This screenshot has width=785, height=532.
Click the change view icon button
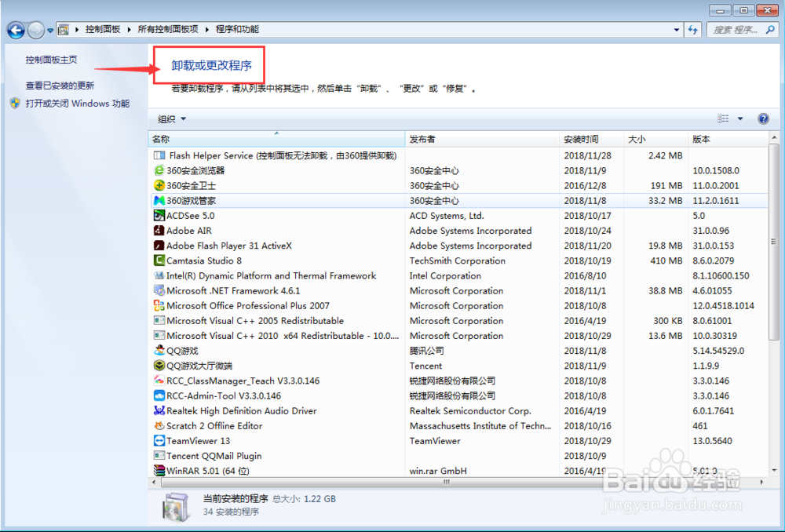tap(723, 118)
